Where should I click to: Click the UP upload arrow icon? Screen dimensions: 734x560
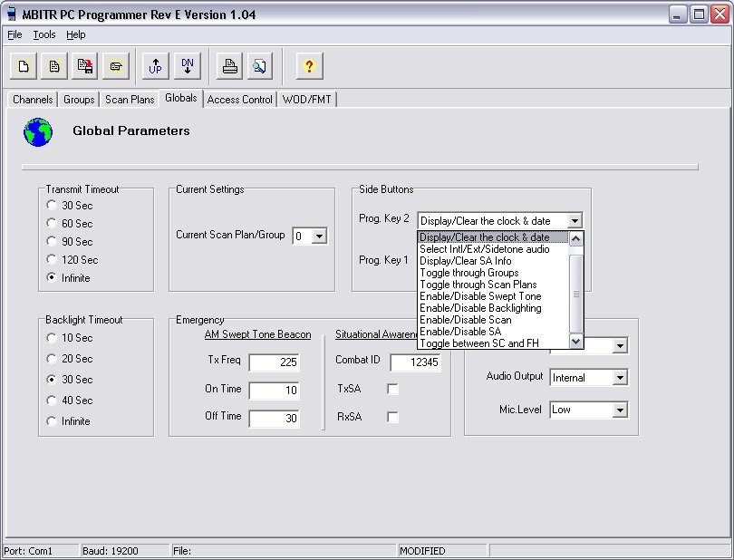156,65
